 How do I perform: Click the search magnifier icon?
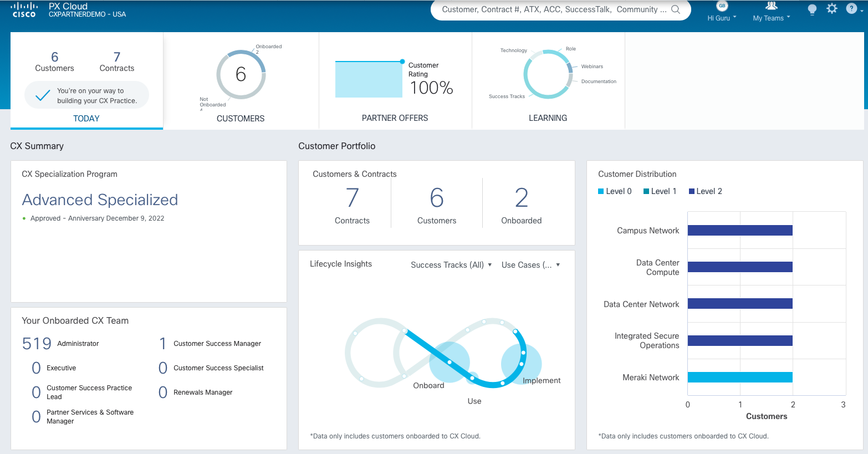click(676, 9)
